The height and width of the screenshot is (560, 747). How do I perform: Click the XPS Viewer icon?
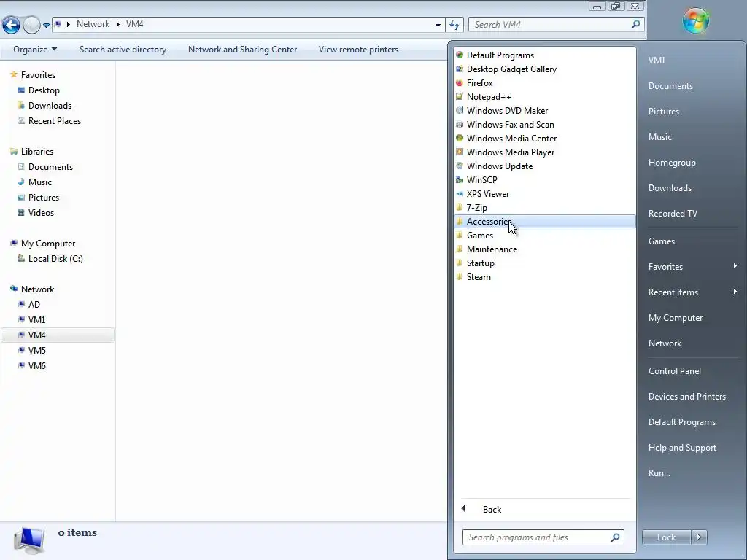460,194
